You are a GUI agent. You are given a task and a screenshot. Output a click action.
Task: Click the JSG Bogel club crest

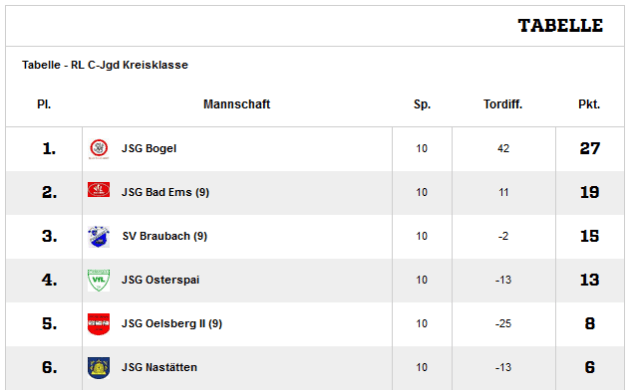tap(99, 149)
